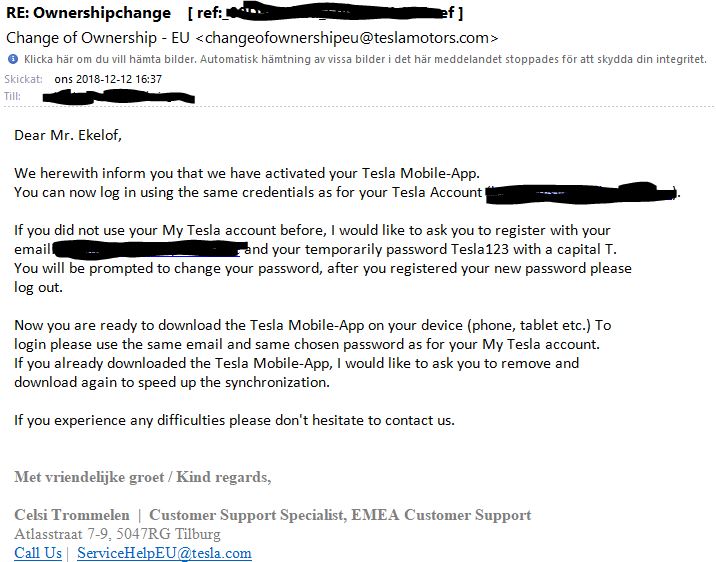Click the 'Dear Mr. Ekelof' greeting line
Viewport: 716px width, 562px height.
pyautogui.click(x=68, y=136)
